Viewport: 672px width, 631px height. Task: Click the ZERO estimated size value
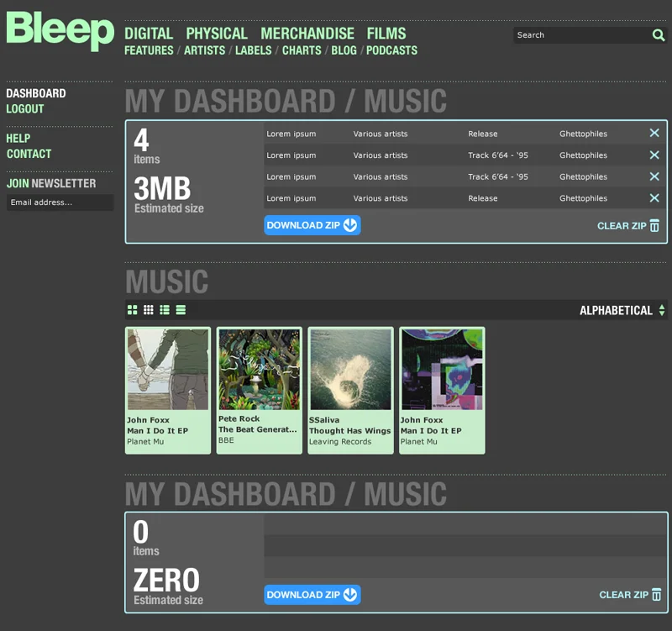pos(166,580)
